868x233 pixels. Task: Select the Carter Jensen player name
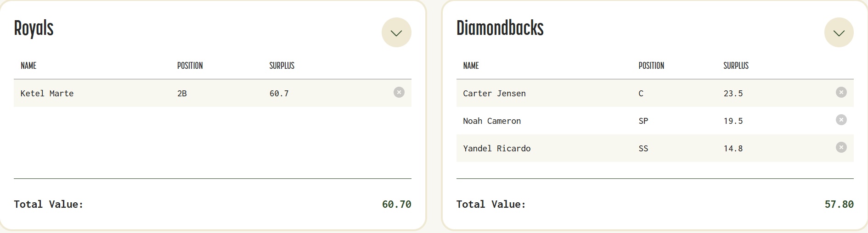click(x=494, y=94)
